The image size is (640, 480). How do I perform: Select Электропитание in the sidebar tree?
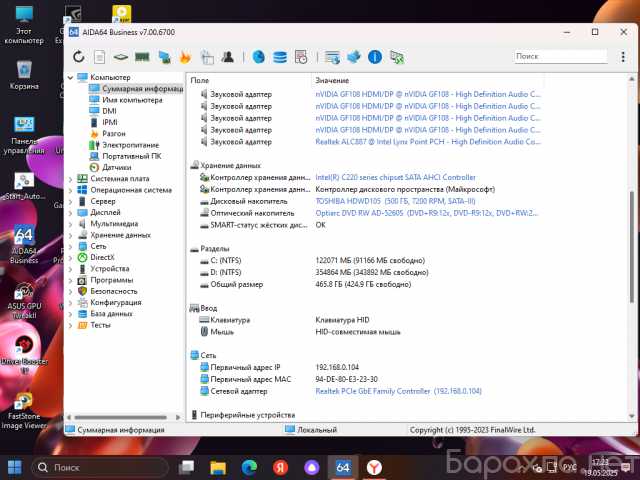pos(130,145)
